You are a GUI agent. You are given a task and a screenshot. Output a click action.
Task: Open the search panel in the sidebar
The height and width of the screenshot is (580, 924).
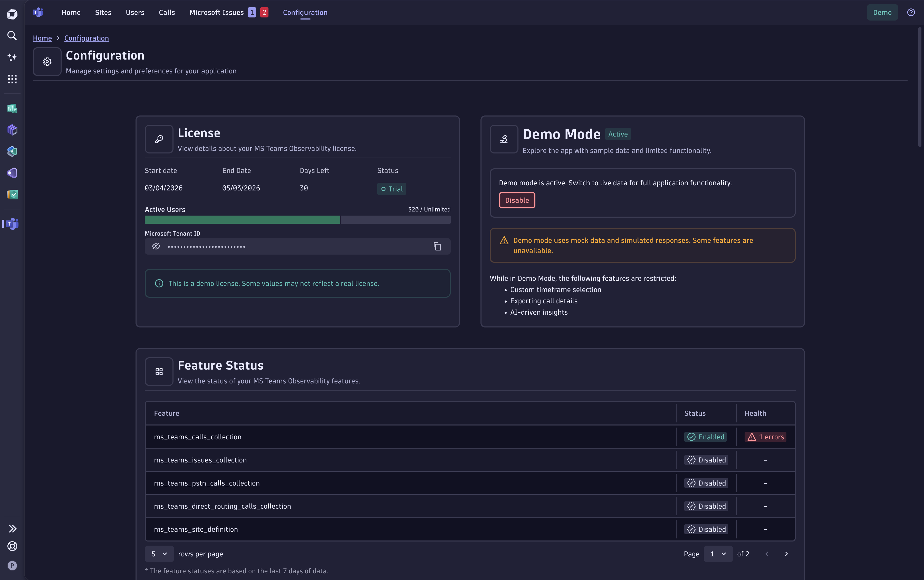[x=12, y=36]
